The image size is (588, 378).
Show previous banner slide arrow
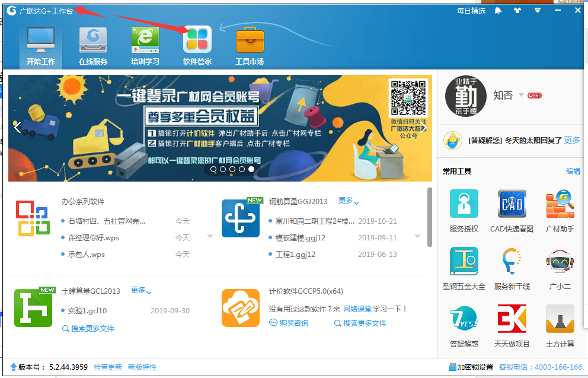pyautogui.click(x=17, y=128)
